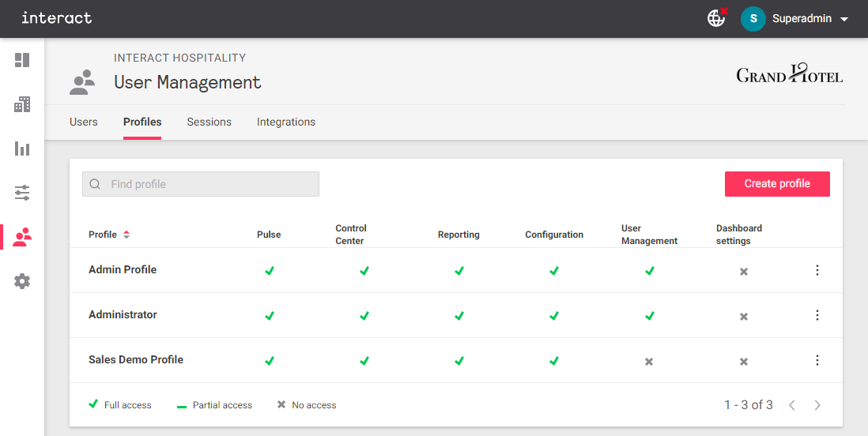Click Sales Demo Profile Reporting checkmark

click(x=459, y=361)
